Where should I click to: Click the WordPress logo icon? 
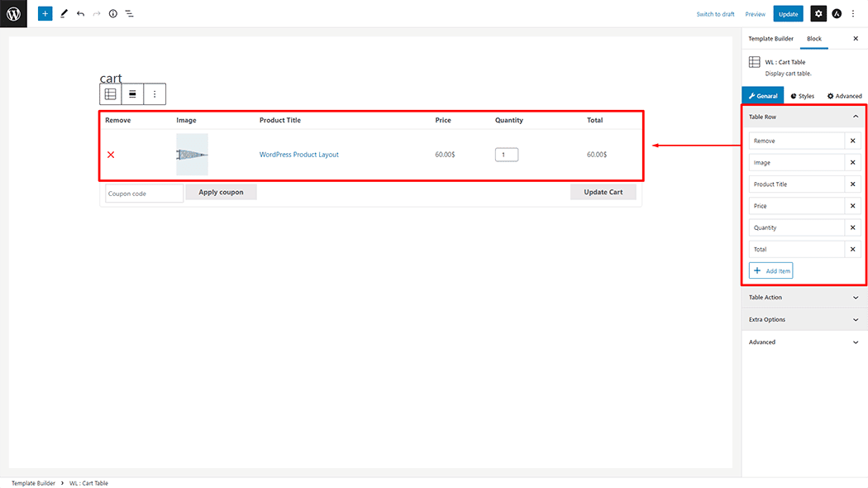13,13
